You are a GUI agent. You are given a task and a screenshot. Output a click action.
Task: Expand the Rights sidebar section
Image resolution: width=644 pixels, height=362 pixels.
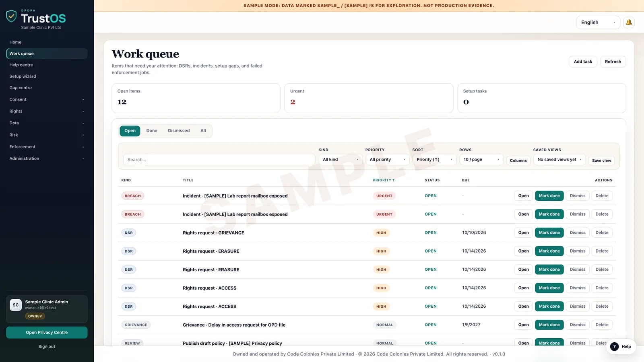pos(47,111)
